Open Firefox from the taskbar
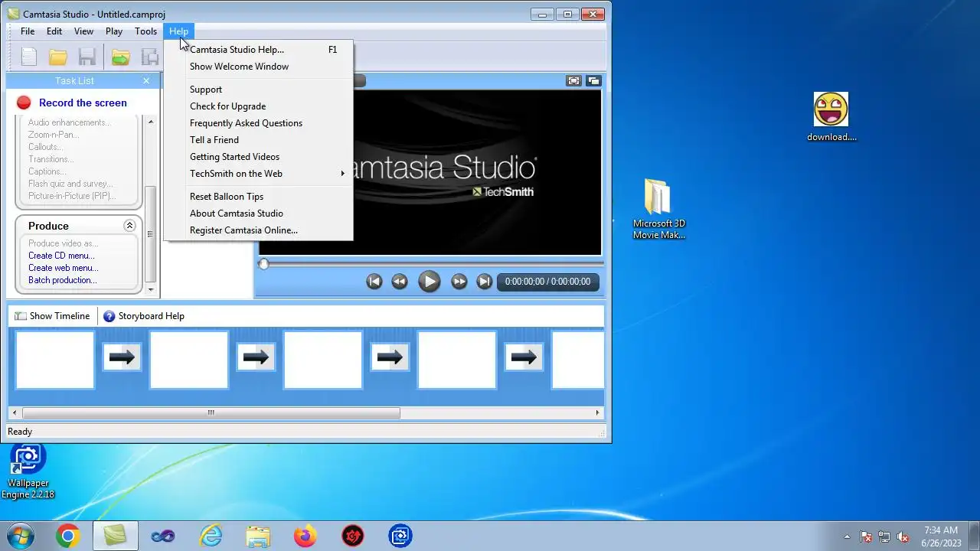The height and width of the screenshot is (551, 980). [x=305, y=536]
